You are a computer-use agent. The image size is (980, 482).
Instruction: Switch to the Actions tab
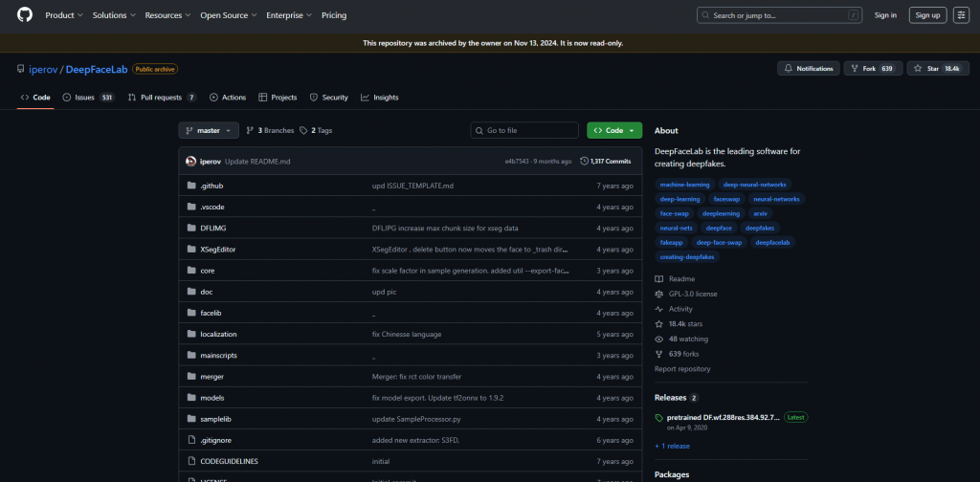[228, 98]
